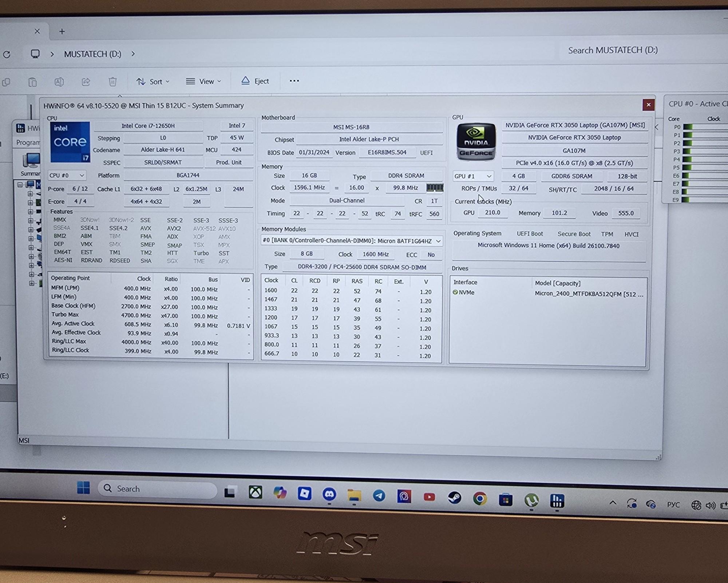The image size is (728, 583).
Task: Launch Steam from the taskbar
Action: [454, 497]
